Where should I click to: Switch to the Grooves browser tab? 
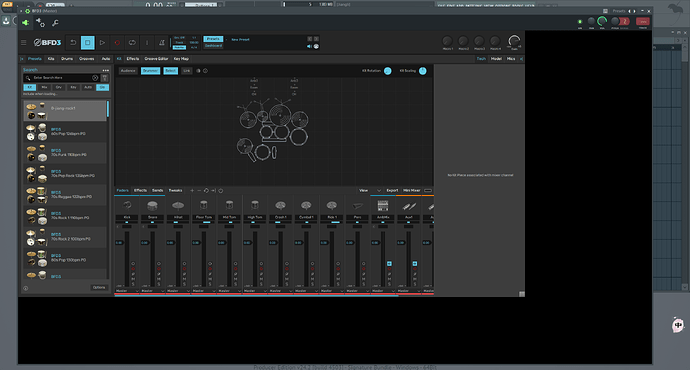pos(86,59)
